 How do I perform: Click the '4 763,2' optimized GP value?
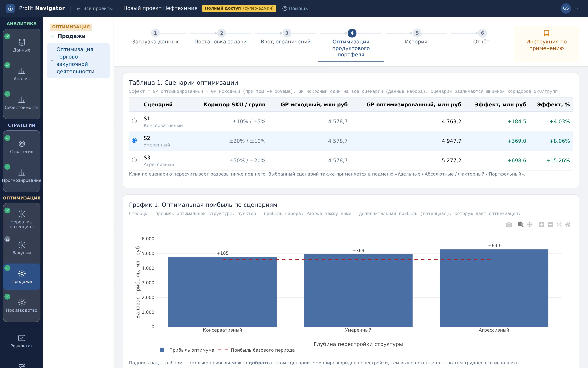tap(451, 122)
